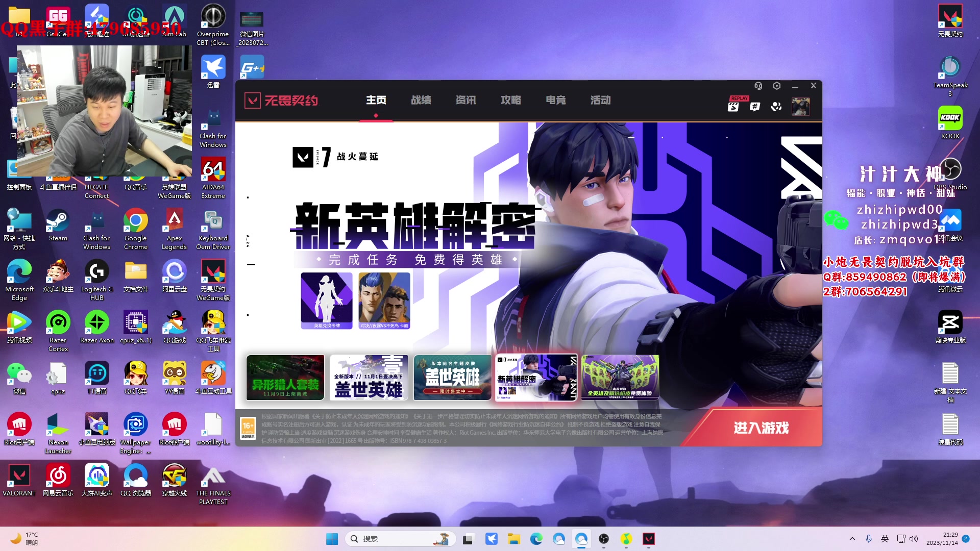980x551 pixels.
Task: Open the friends group icon
Action: (776, 107)
